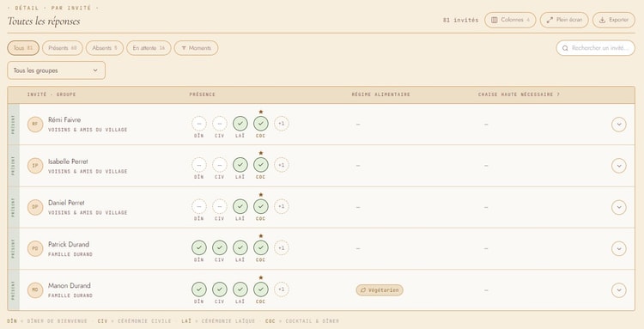
Task: Expand Manon Durand's row details
Action: (618, 290)
